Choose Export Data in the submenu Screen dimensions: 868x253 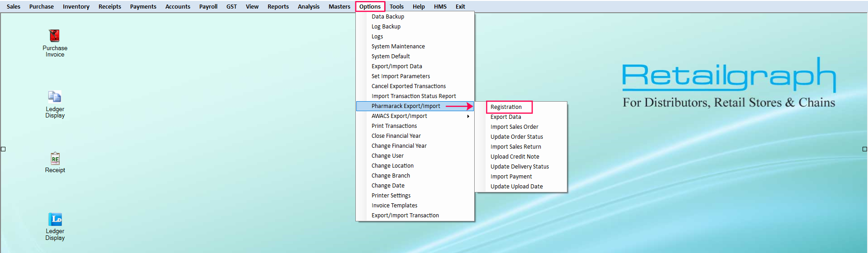(x=505, y=117)
